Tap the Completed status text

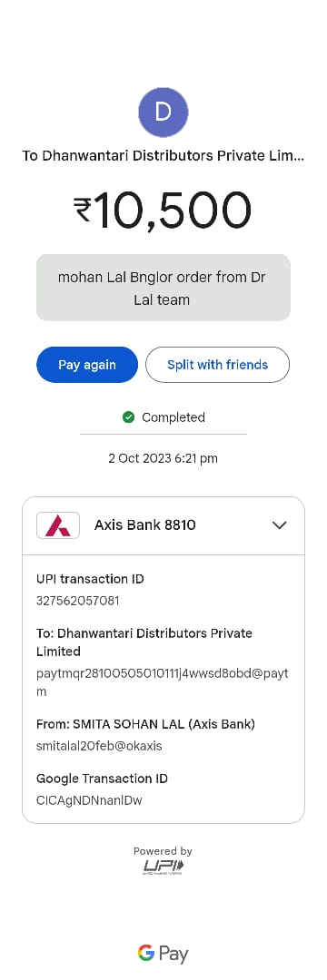coord(173,416)
